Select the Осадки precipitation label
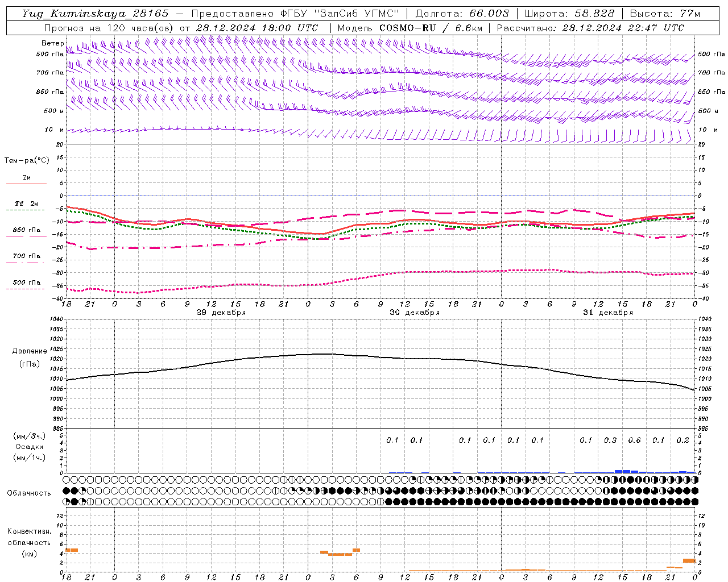 coord(30,447)
